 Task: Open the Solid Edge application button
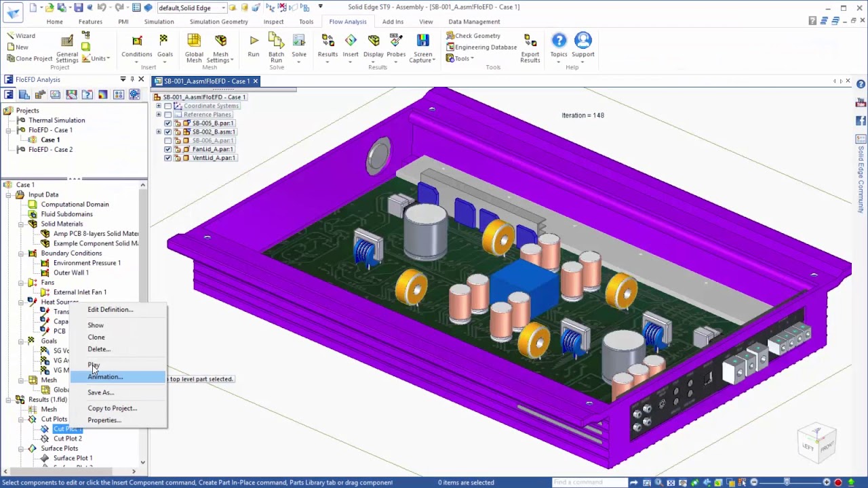[x=13, y=13]
